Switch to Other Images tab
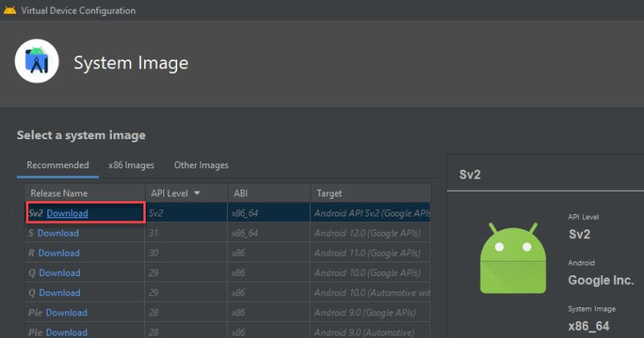The image size is (644, 338). [201, 165]
